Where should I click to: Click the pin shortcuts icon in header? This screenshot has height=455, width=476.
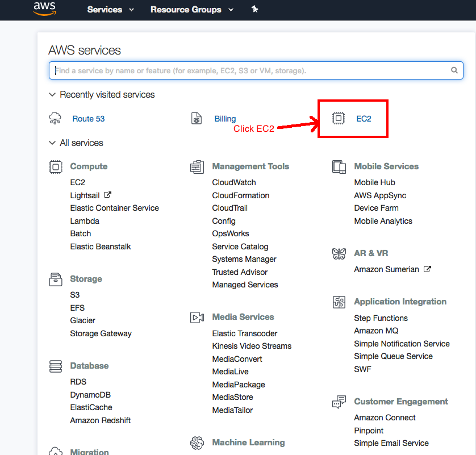(x=254, y=10)
